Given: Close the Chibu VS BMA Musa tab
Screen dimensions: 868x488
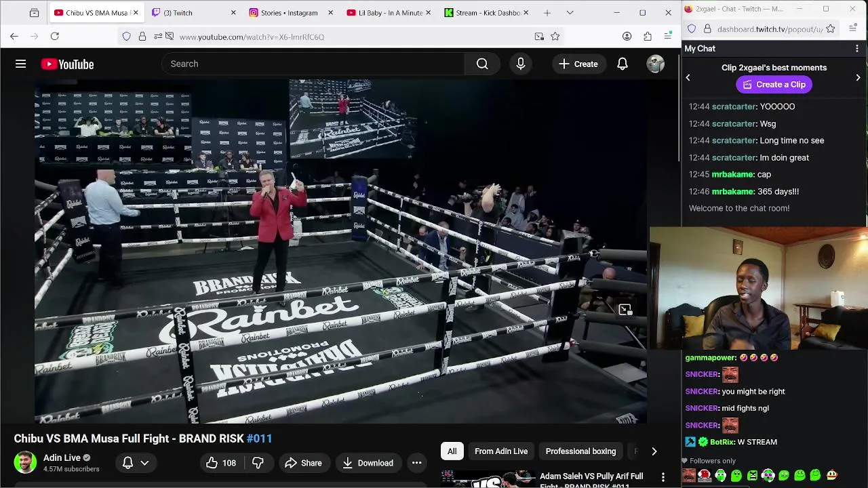Looking at the screenshot, I should point(136,12).
